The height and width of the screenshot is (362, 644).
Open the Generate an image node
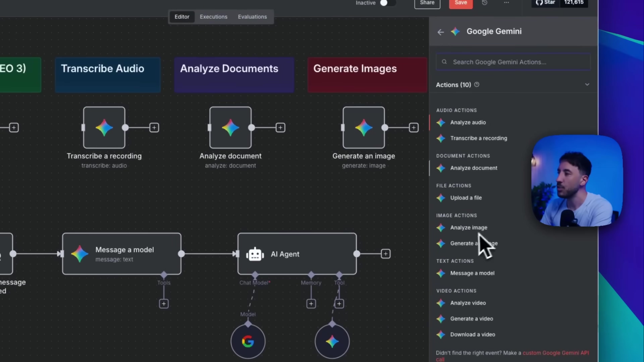point(364,128)
